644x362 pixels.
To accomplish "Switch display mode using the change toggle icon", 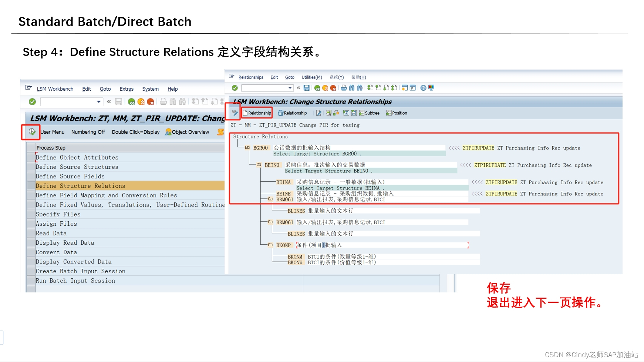I will (x=318, y=113).
